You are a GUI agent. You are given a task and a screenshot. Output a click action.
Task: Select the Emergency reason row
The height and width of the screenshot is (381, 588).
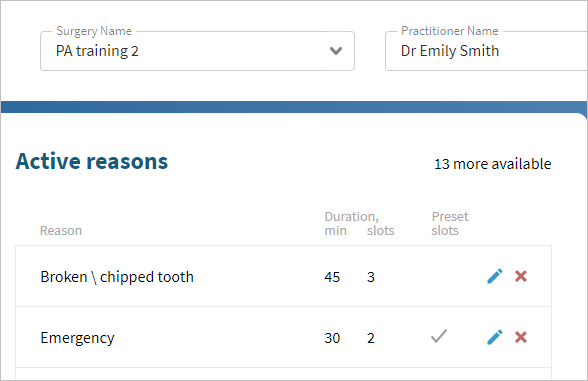click(x=284, y=337)
